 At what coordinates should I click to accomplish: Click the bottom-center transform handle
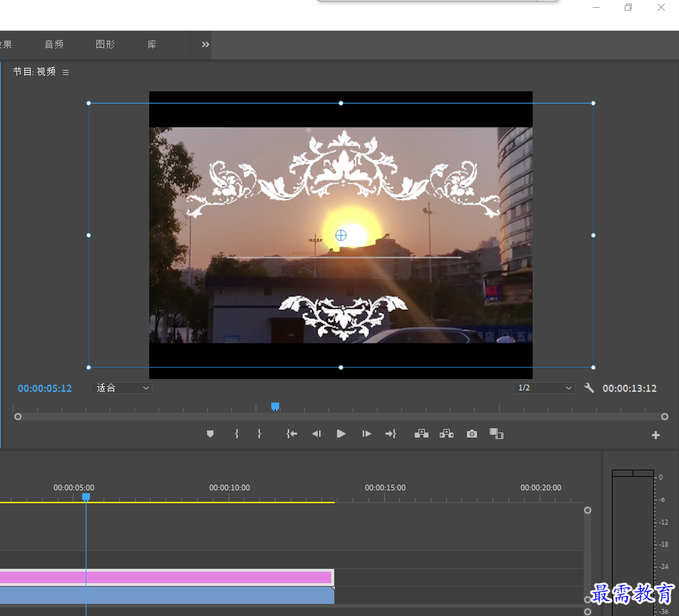tap(341, 367)
